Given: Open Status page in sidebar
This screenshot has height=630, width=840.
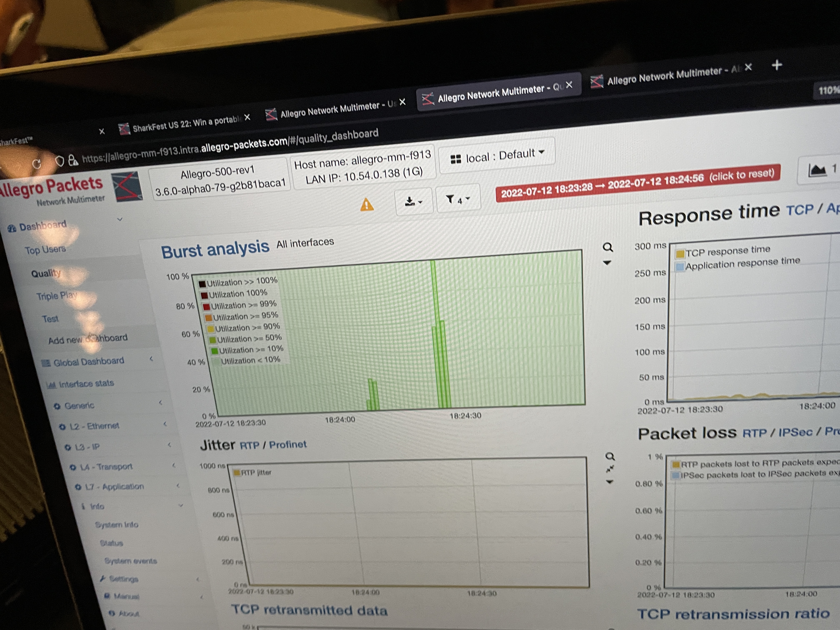Looking at the screenshot, I should [x=112, y=543].
